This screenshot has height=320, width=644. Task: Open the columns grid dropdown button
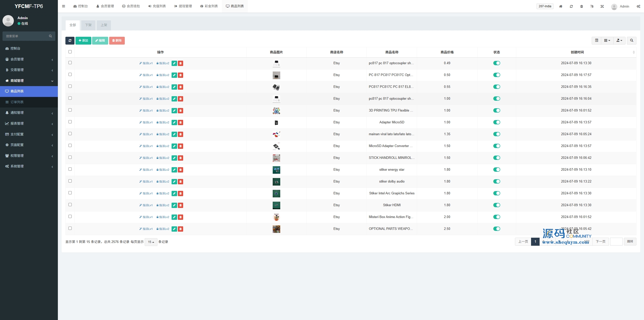coord(607,41)
